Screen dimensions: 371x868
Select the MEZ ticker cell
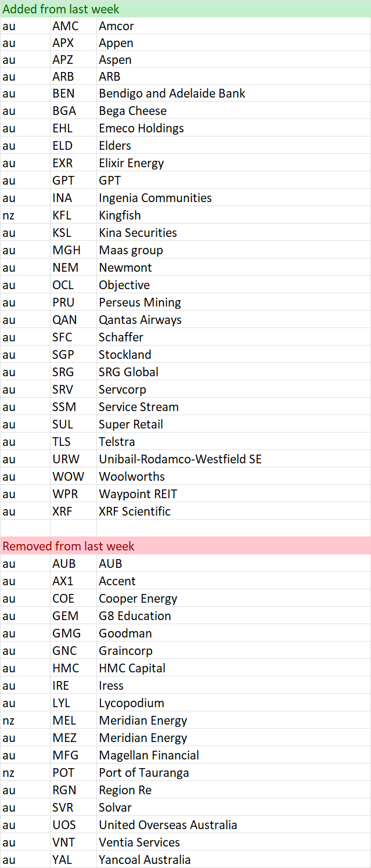pyautogui.click(x=73, y=737)
